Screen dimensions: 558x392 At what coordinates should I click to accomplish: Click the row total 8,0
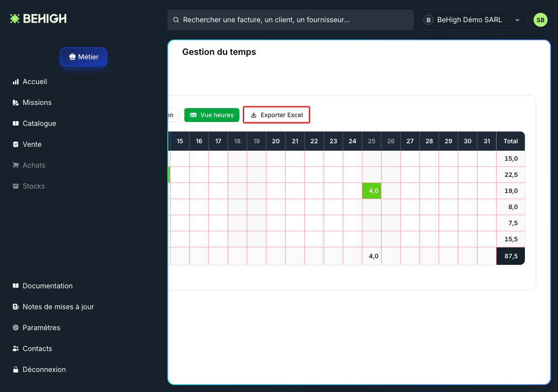tap(510, 207)
